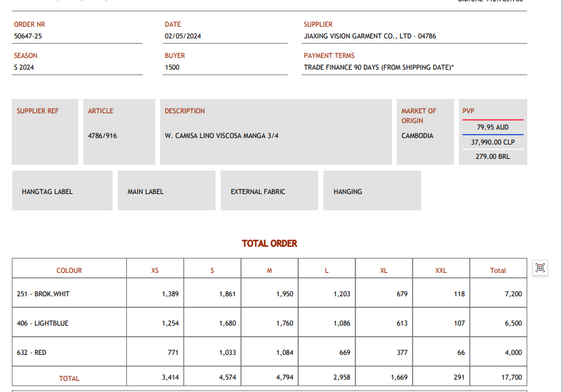Click the Total Order heading
563x392 pixels.
click(269, 244)
